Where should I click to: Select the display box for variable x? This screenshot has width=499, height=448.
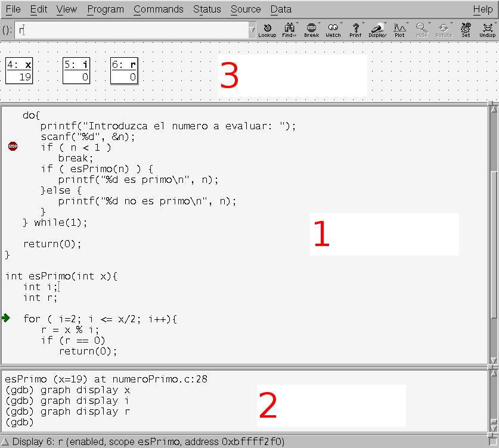coord(19,71)
